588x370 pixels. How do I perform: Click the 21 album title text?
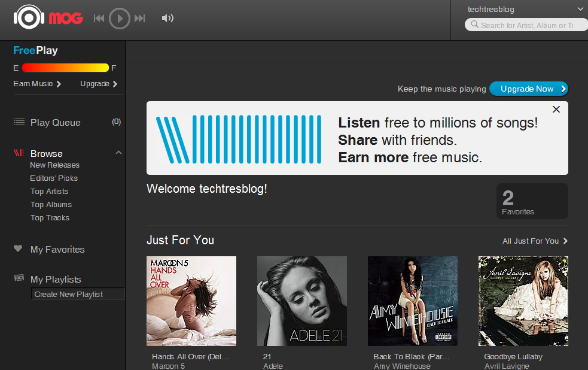267,356
